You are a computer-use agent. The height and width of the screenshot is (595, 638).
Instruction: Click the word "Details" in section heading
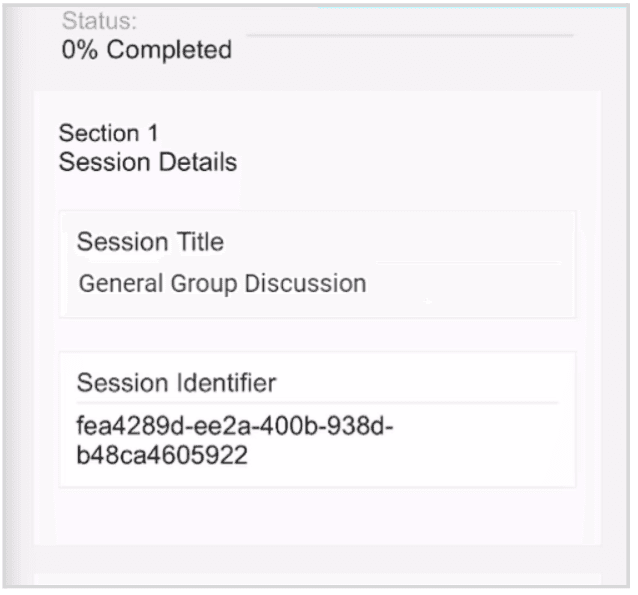coord(198,162)
